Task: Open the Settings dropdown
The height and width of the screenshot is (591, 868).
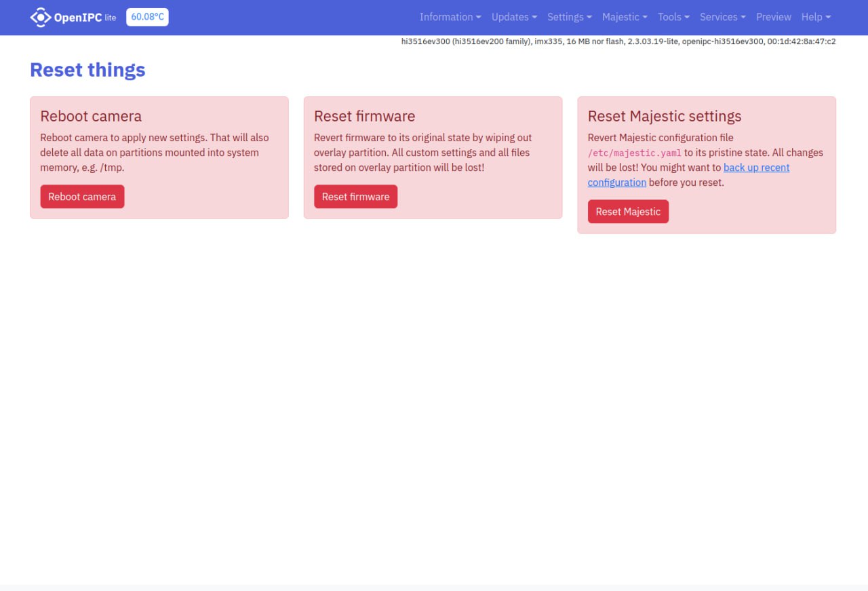Action: (x=569, y=17)
